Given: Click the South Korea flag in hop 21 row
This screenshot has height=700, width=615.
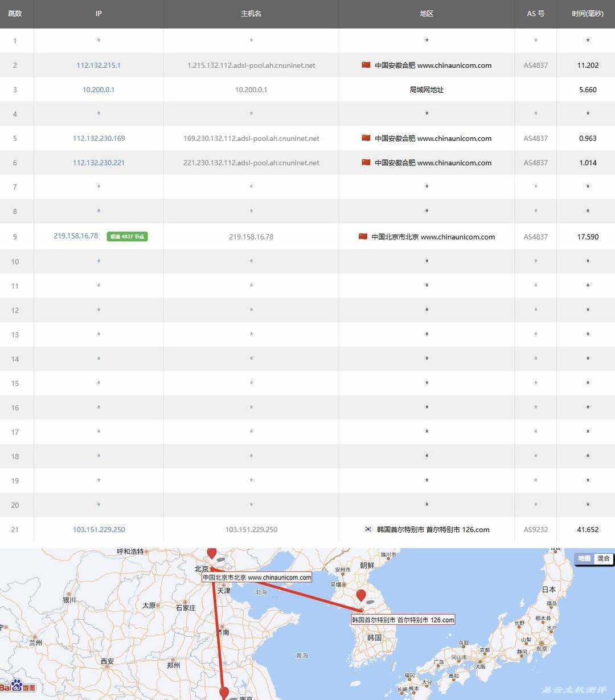Looking at the screenshot, I should click(x=368, y=529).
